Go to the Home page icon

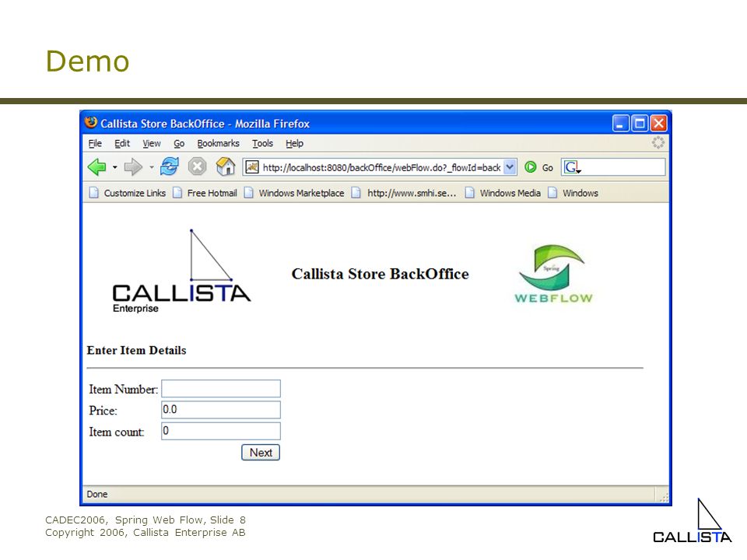click(226, 166)
